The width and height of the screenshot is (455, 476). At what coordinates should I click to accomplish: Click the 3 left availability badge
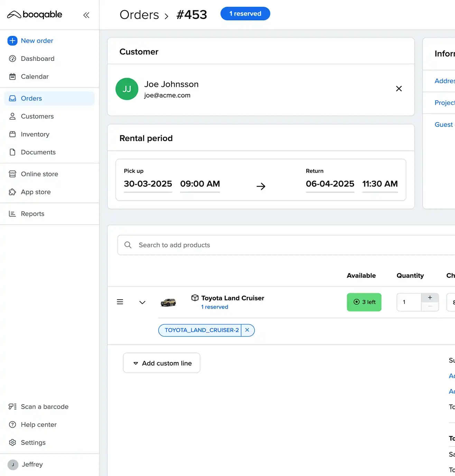pyautogui.click(x=364, y=302)
